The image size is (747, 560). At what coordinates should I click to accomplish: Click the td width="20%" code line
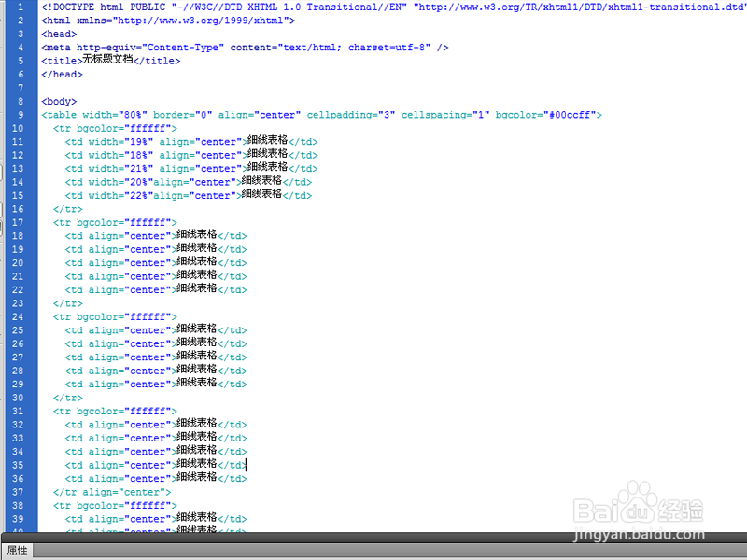tap(189, 181)
